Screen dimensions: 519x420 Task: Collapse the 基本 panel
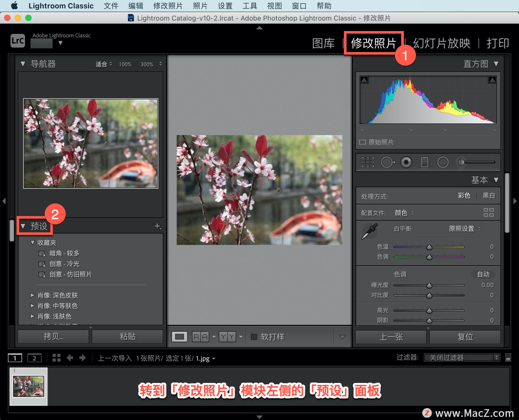(496, 180)
